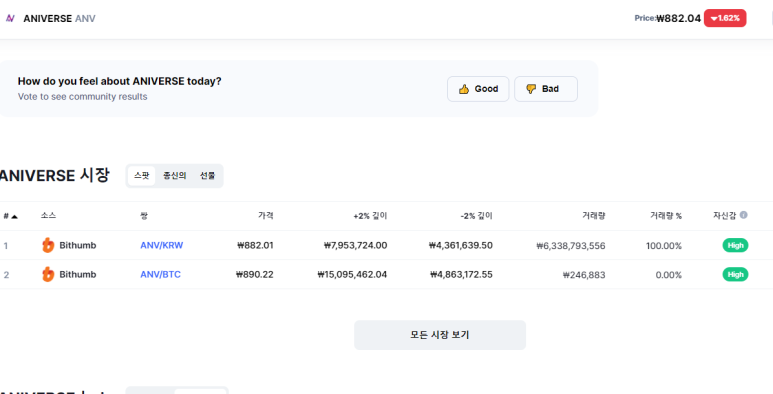This screenshot has height=394, width=773.
Task: Click volume ₩246,883 cell
Action: point(584,275)
